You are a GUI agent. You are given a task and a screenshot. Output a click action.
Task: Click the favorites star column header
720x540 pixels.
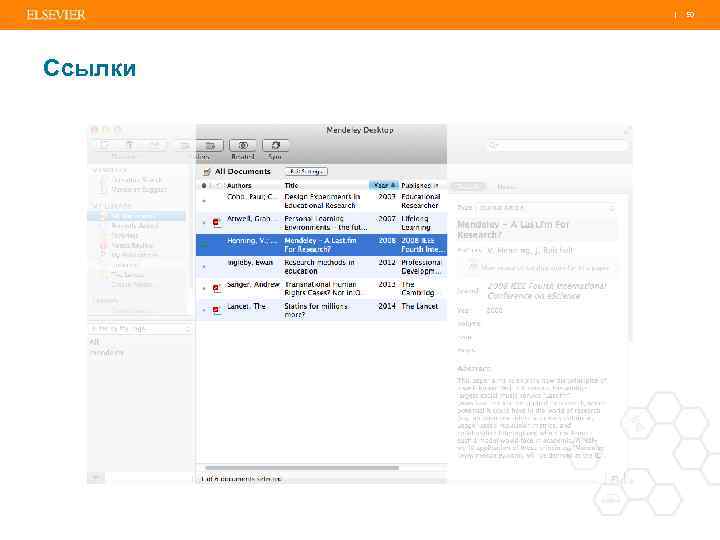coord(204,186)
